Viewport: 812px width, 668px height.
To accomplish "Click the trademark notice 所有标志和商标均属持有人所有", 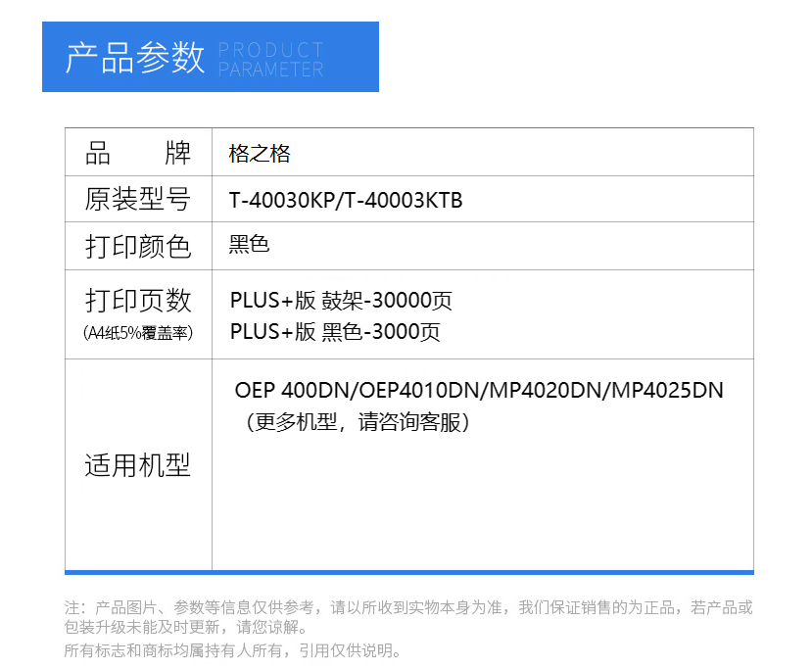I will 232,650.
